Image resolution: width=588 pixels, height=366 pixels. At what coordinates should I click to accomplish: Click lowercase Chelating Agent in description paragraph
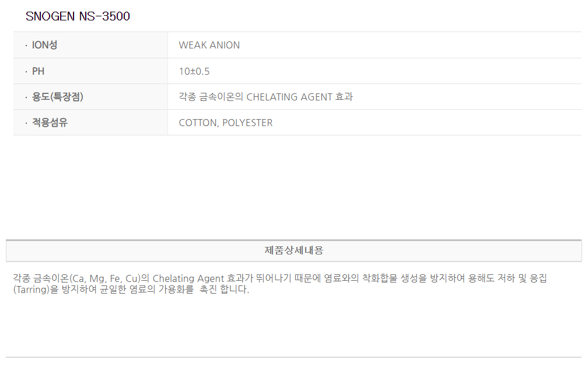187,278
